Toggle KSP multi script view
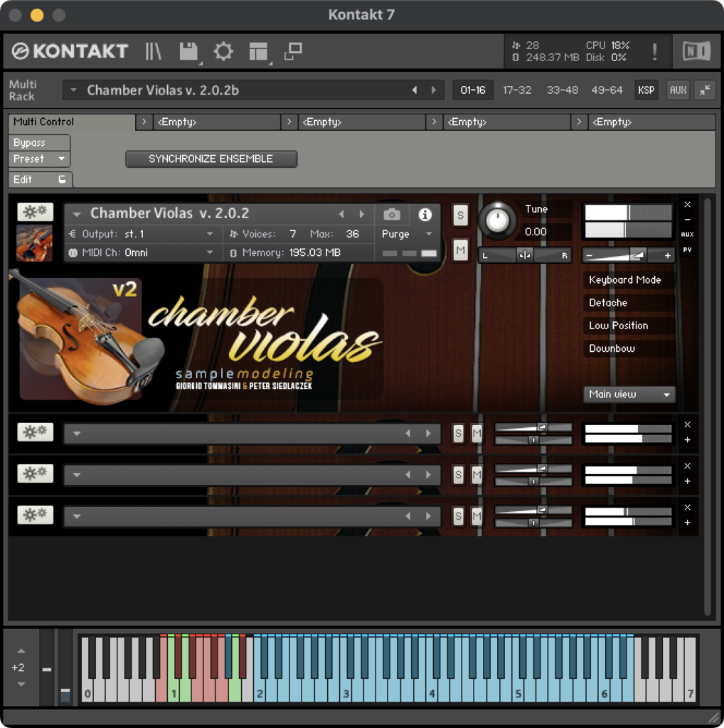 646,90
